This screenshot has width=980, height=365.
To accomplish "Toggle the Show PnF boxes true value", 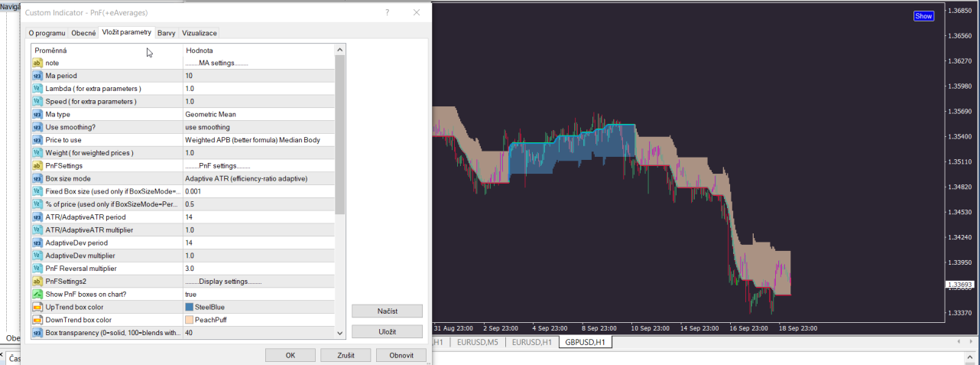I will pos(259,294).
